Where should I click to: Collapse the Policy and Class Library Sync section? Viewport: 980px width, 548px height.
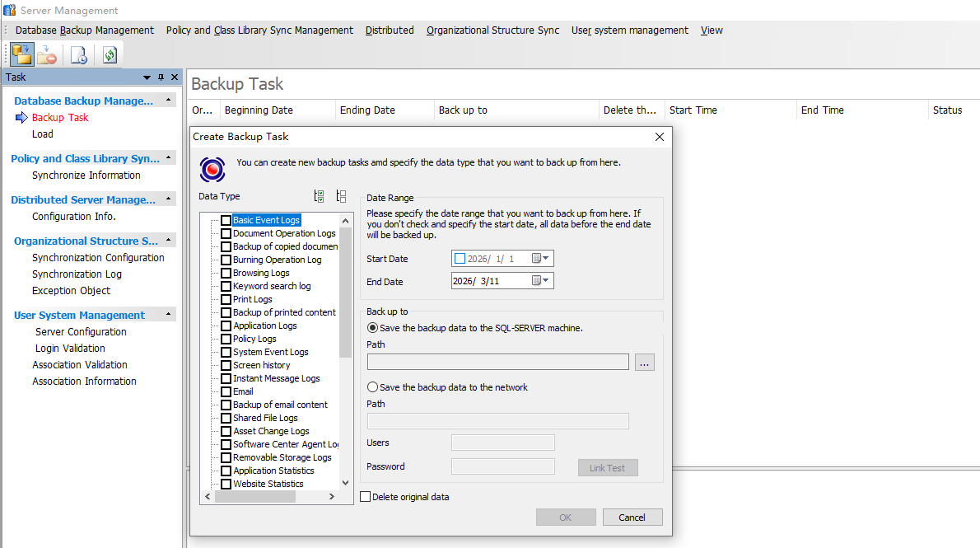168,157
